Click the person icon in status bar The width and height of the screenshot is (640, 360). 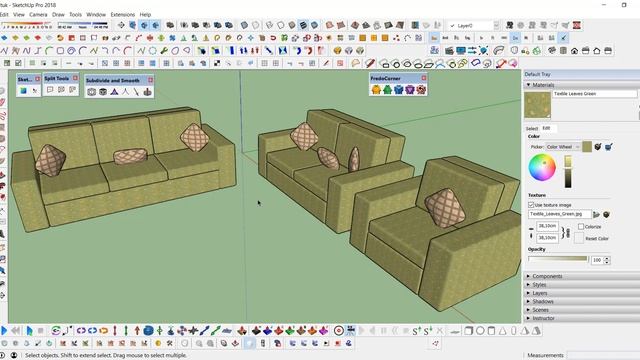tap(14, 355)
